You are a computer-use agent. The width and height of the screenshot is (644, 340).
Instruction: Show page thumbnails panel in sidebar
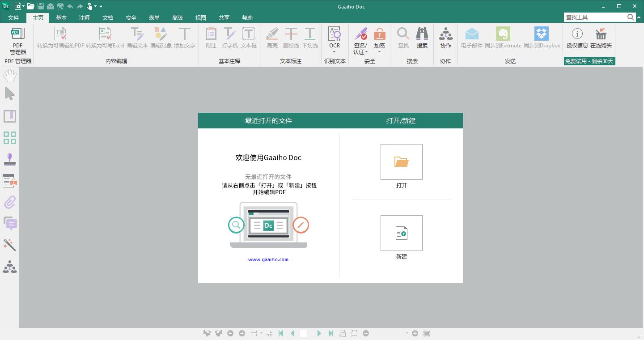[10, 138]
